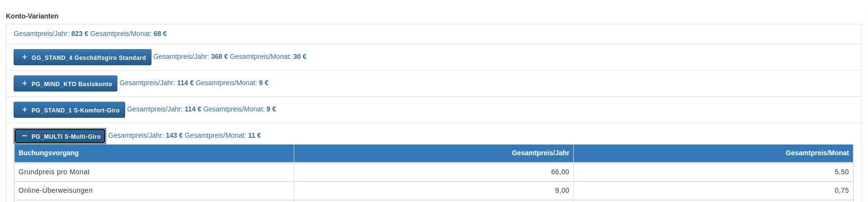Screen dimensions: 868x202
Task: Click the plus icon on GG_STAND_4 Geschäftsgiro Standard
Action: (24, 57)
